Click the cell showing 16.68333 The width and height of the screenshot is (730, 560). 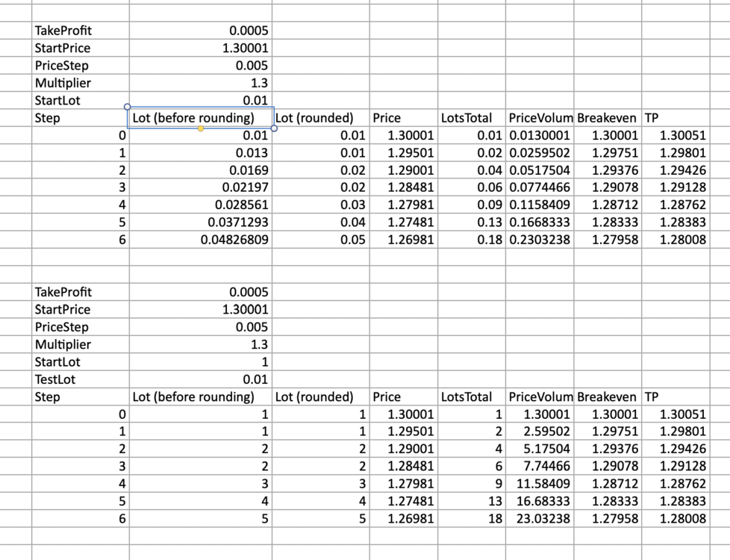pos(540,501)
